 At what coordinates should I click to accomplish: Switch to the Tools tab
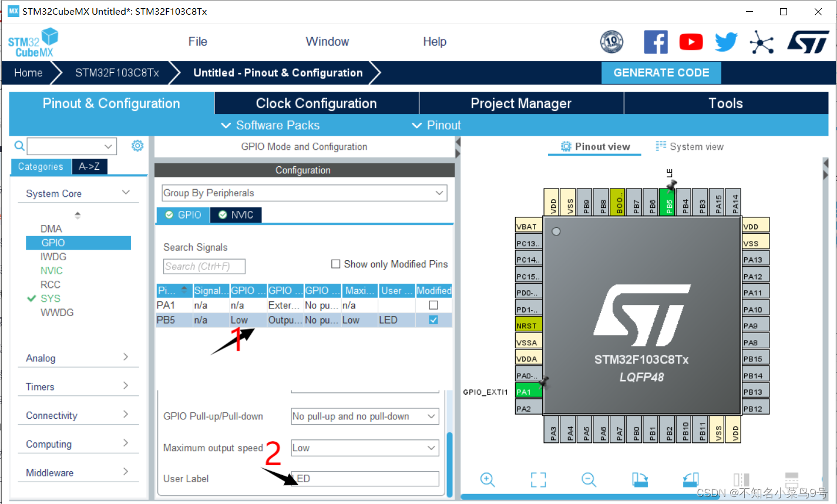(x=726, y=103)
